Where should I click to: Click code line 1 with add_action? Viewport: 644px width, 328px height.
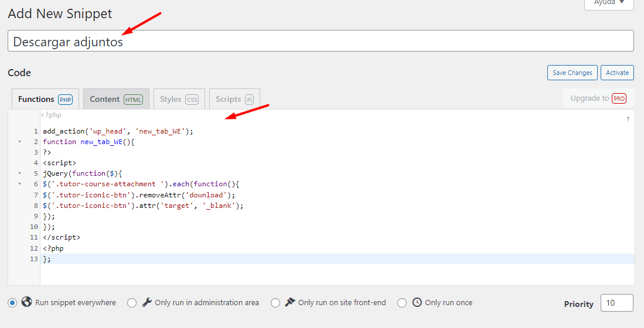pos(118,131)
